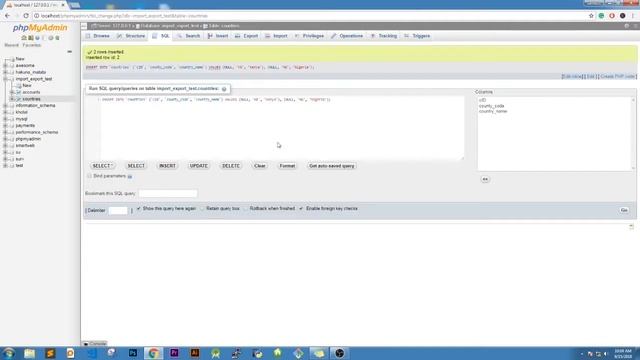Open help icon next to Bind parameters
The height and width of the screenshot is (360, 640).
(x=130, y=176)
